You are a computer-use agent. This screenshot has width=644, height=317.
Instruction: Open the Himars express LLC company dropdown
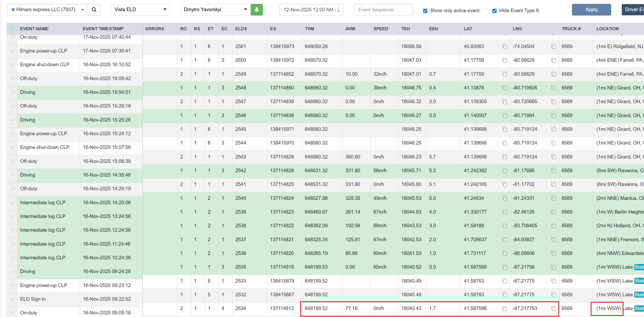[83, 10]
